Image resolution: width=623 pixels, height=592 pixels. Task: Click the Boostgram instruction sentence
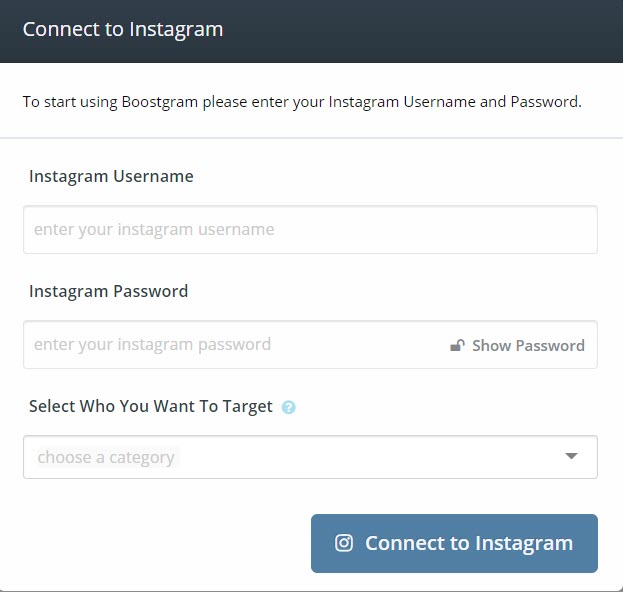coord(302,102)
